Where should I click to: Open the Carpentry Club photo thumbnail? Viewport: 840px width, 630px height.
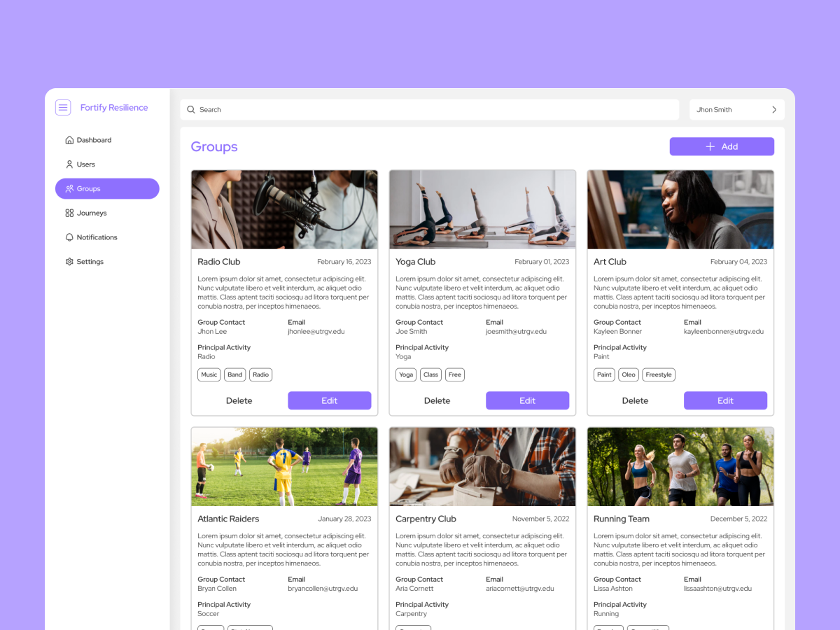482,467
